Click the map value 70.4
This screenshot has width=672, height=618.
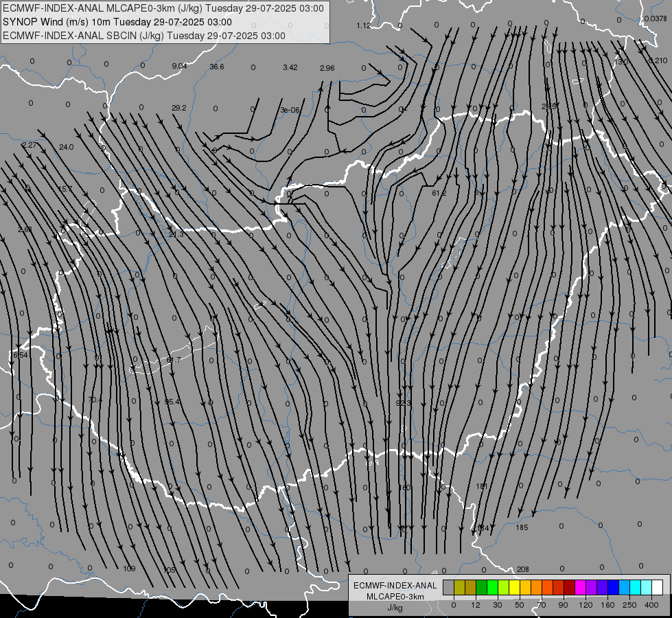[x=95, y=400]
